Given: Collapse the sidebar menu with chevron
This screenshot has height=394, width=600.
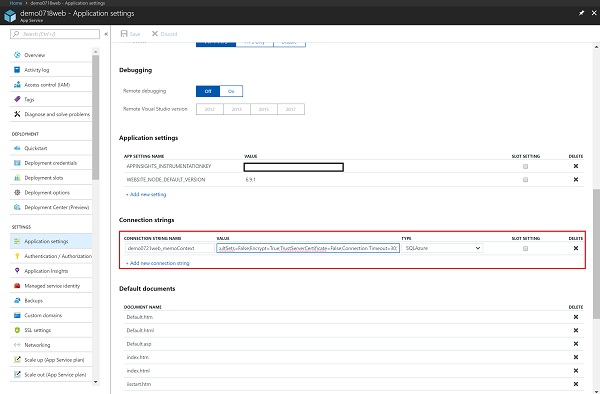Looking at the screenshot, I should click(106, 34).
